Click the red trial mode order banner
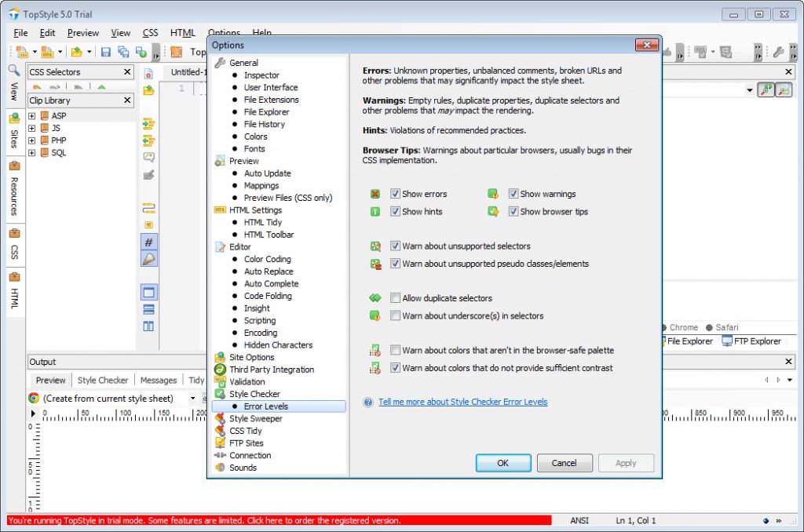The width and height of the screenshot is (804, 532). (280, 520)
